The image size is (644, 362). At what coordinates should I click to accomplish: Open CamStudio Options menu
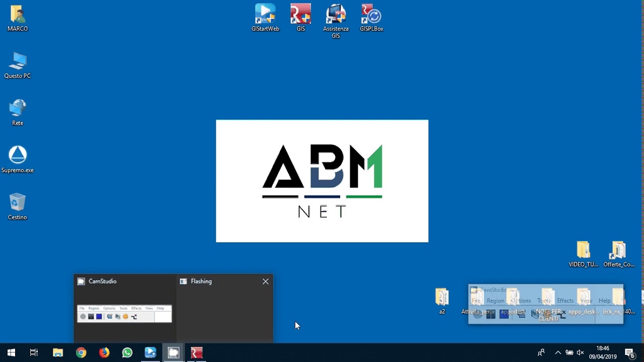[x=521, y=301]
